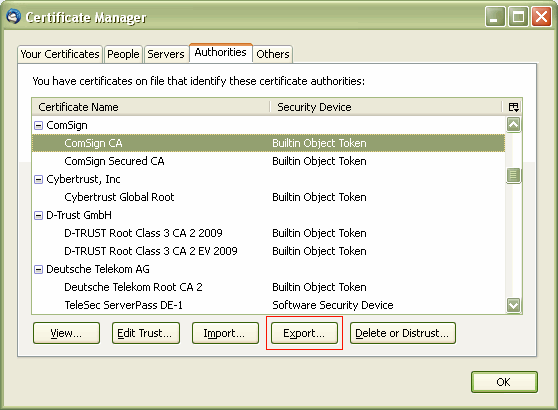Select D-TRUST Root Class 3 CA 2 2009
This screenshot has height=410, width=558.
269,233
